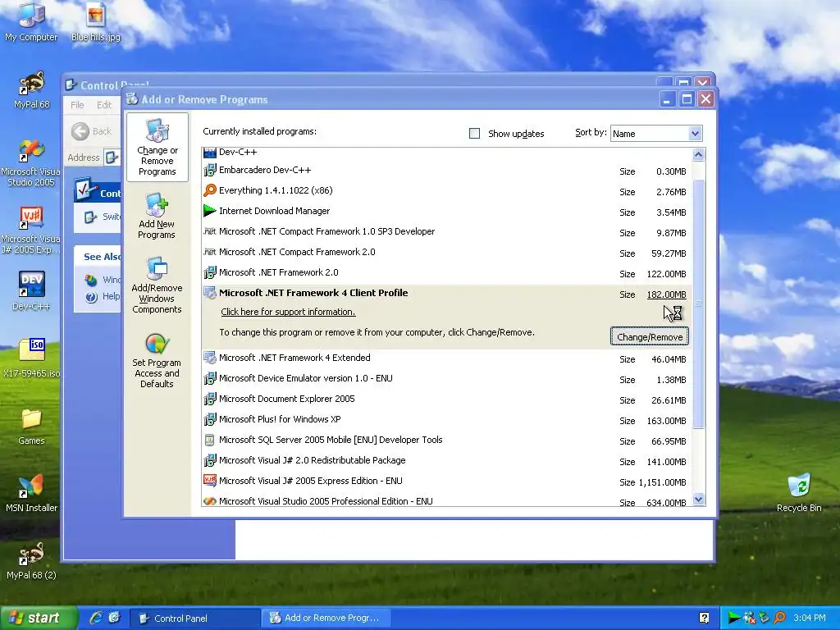840x630 pixels.
Task: Select X17-59465.iso desktop file
Action: 32,358
